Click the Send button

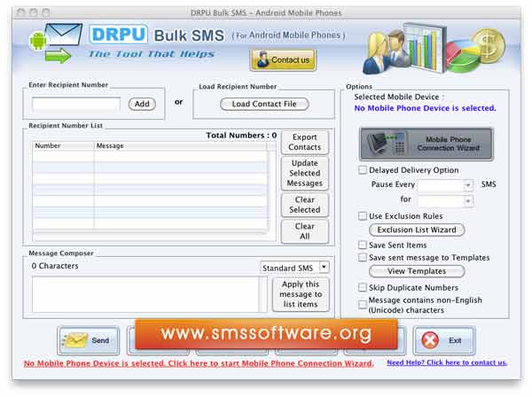tap(88, 340)
